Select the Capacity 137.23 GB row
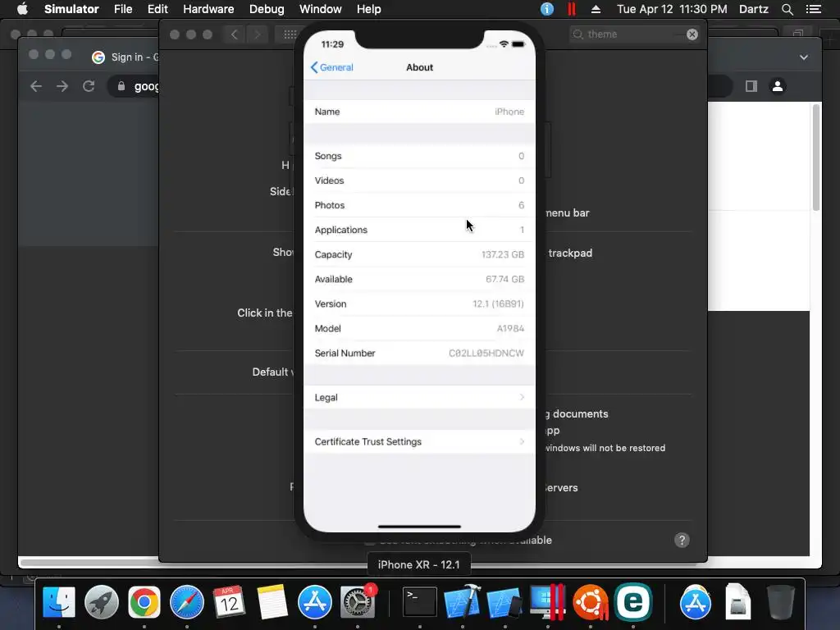Screen dimensions: 840x630 (x=419, y=254)
